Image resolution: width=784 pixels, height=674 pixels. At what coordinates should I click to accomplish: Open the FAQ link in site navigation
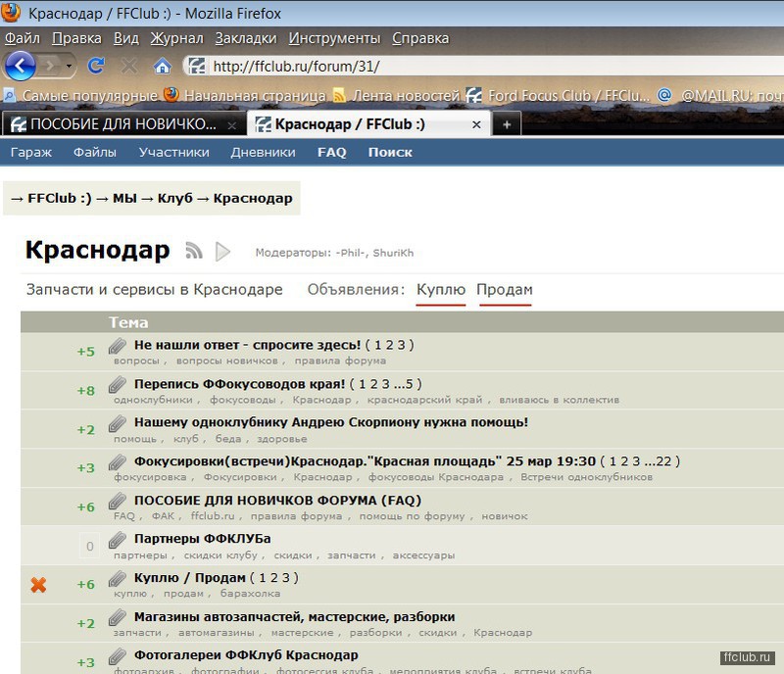pos(331,152)
